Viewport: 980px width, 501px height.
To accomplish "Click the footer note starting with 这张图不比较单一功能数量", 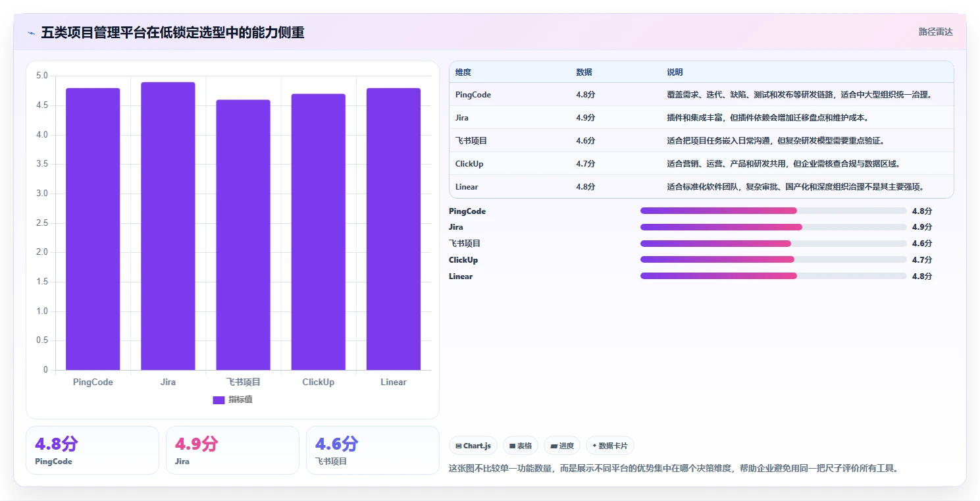I will (673, 469).
